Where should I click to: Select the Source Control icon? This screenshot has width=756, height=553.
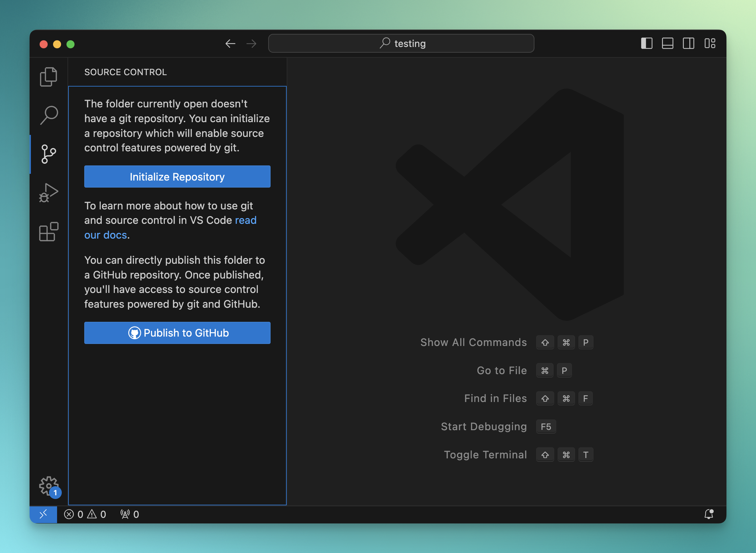pos(49,154)
